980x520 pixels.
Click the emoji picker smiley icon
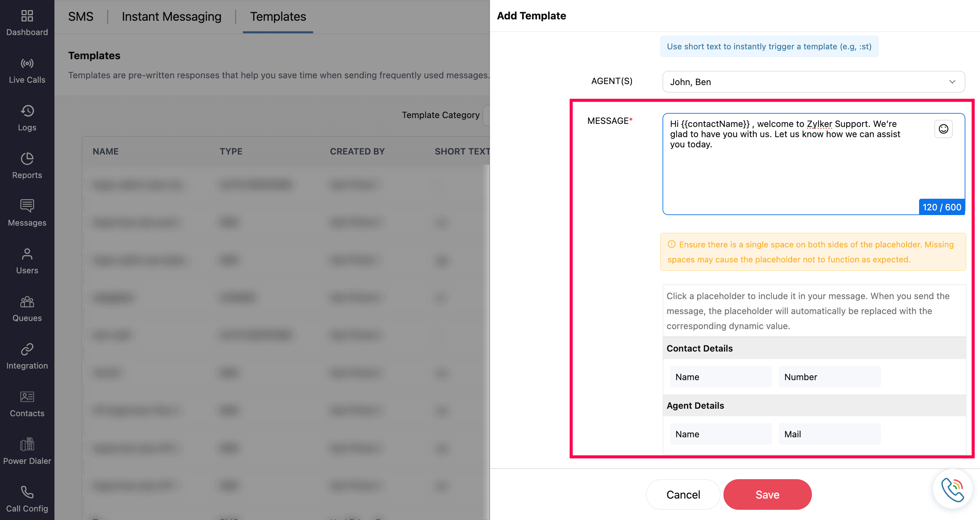tap(943, 129)
